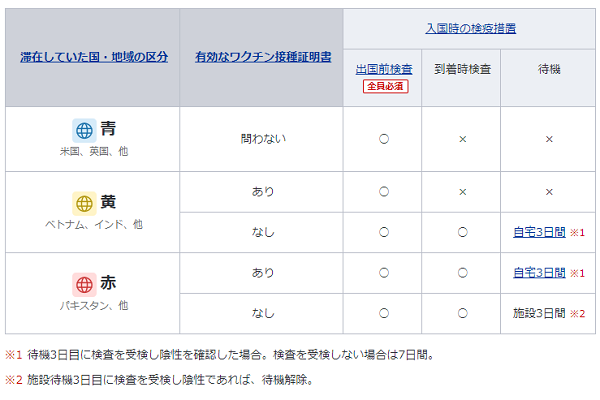
Task: Follow the 入国時の検疫措置 header link
Action: (471, 28)
